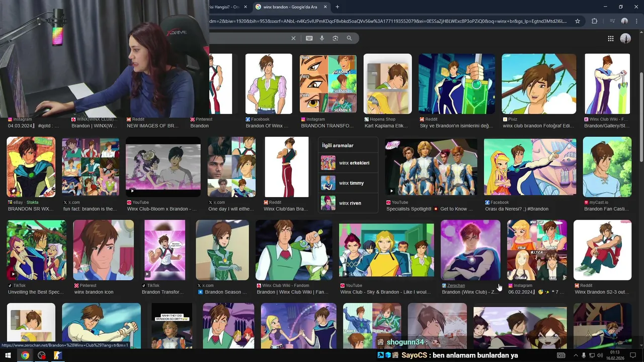Viewport: 644px width, 362px height.
Task: Open x.com 'Brandon Season ...' image
Action: click(222, 250)
